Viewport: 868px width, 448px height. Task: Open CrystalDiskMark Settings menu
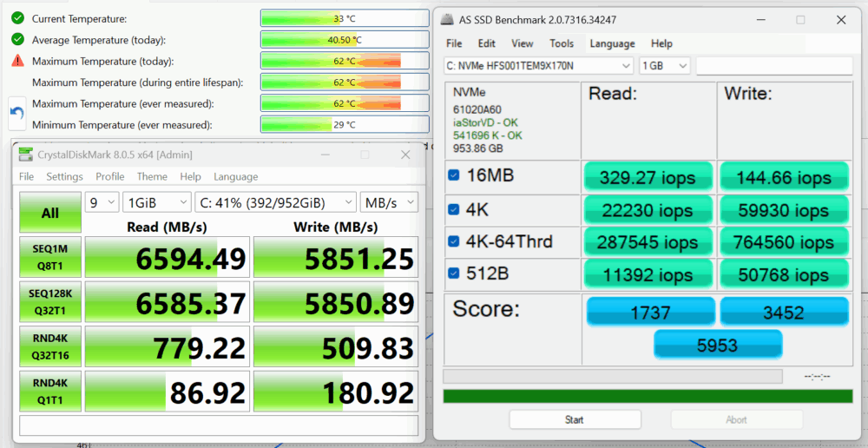64,176
